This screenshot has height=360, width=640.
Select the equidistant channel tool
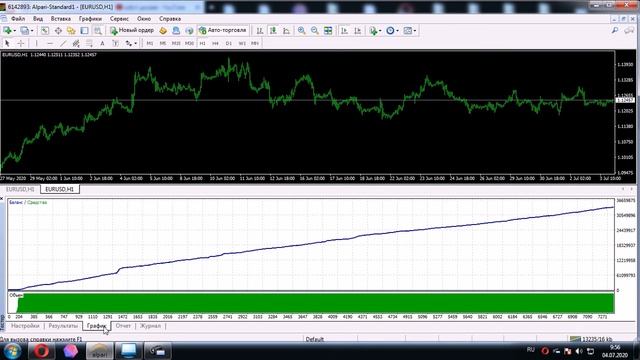point(76,43)
